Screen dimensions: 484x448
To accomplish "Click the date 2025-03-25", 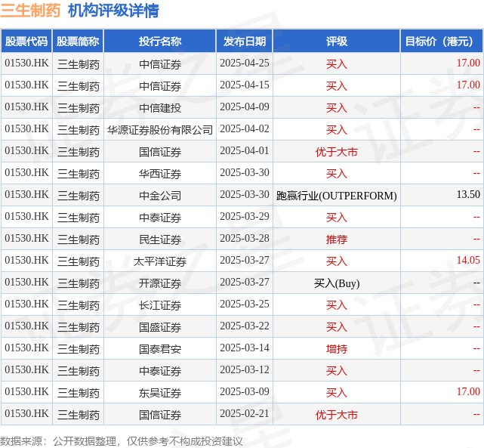I will pos(245,304).
